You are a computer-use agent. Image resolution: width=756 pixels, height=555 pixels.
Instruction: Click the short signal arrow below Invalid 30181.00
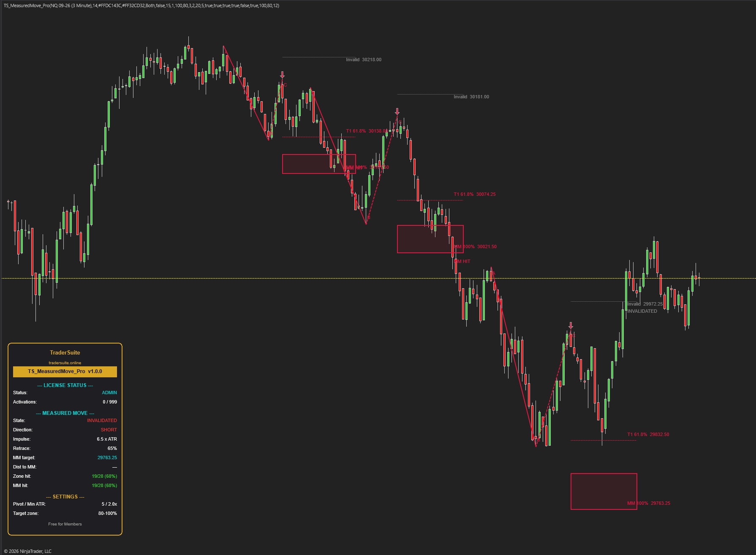pyautogui.click(x=397, y=111)
